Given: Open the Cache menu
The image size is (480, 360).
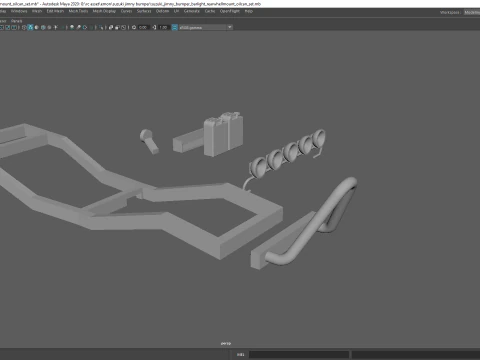Looking at the screenshot, I should [210, 11].
